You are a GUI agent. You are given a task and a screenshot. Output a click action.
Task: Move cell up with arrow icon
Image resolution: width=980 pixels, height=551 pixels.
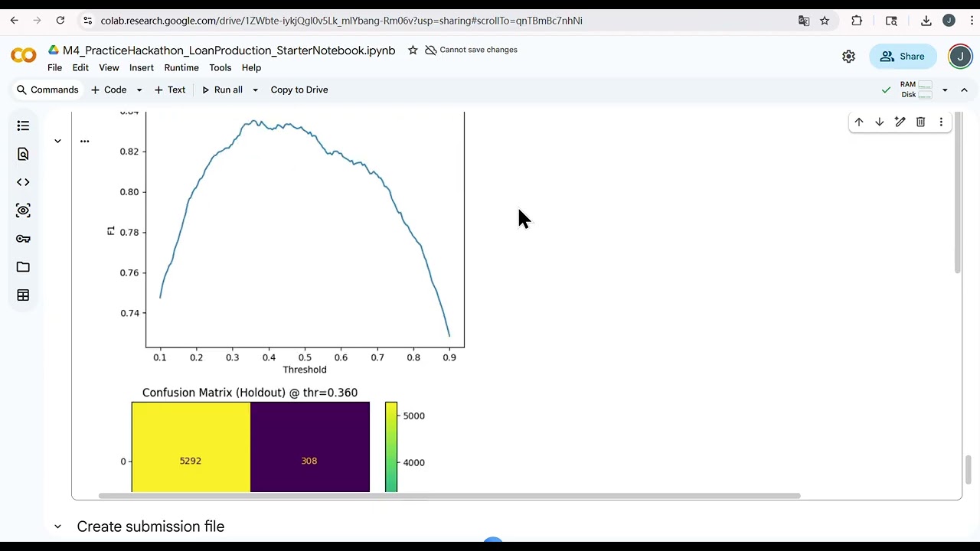pos(859,122)
